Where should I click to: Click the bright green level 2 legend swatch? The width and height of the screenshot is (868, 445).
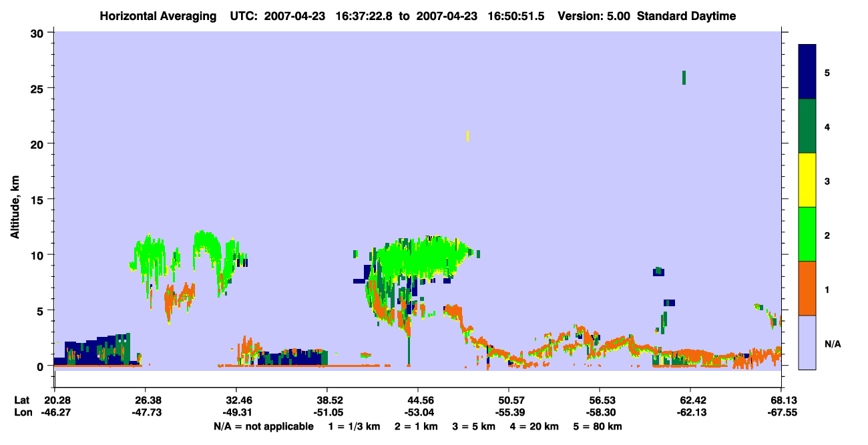pyautogui.click(x=807, y=234)
